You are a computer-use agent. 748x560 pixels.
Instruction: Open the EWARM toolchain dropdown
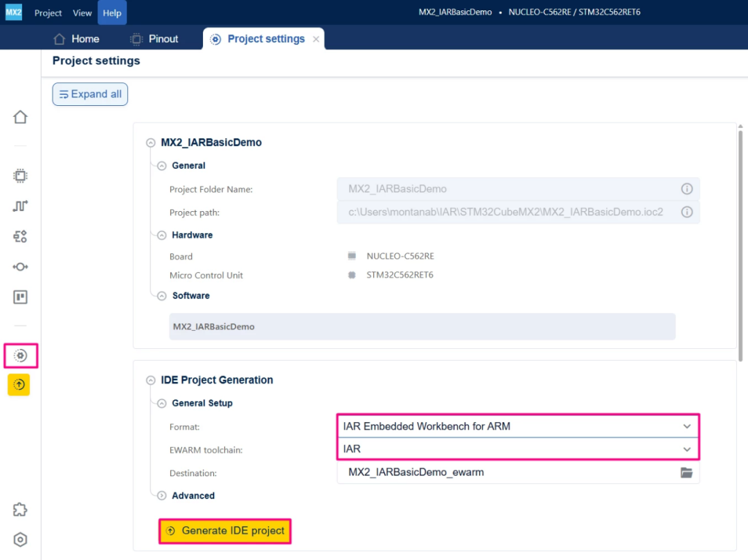(518, 449)
